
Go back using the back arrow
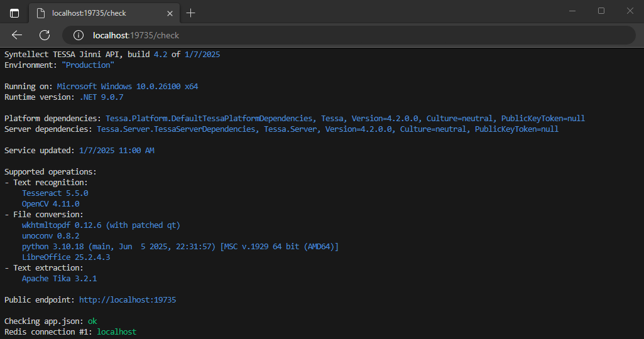click(17, 35)
